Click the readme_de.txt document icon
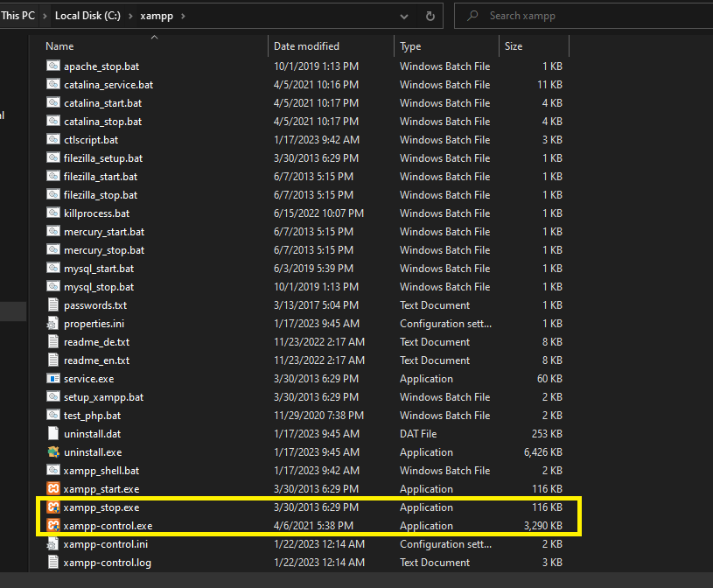 (53, 341)
